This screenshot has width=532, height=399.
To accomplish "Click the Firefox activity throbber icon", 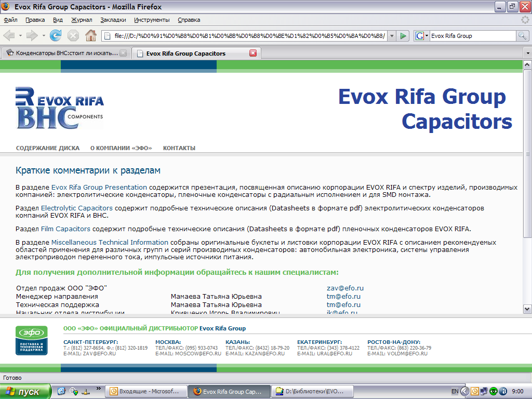I will click(x=525, y=20).
